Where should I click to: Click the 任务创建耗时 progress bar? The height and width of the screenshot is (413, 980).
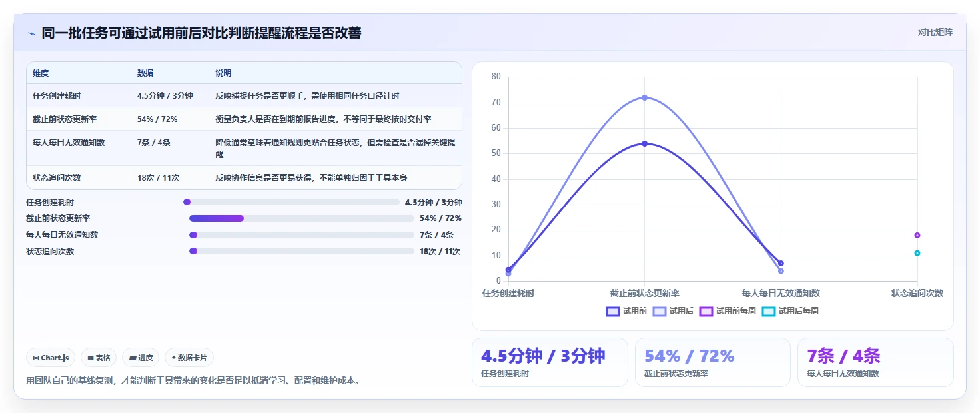coord(291,202)
